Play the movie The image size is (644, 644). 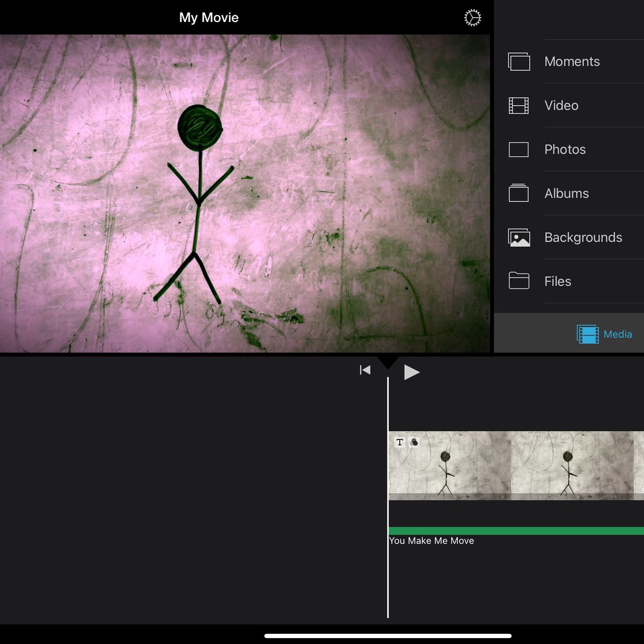(x=412, y=371)
